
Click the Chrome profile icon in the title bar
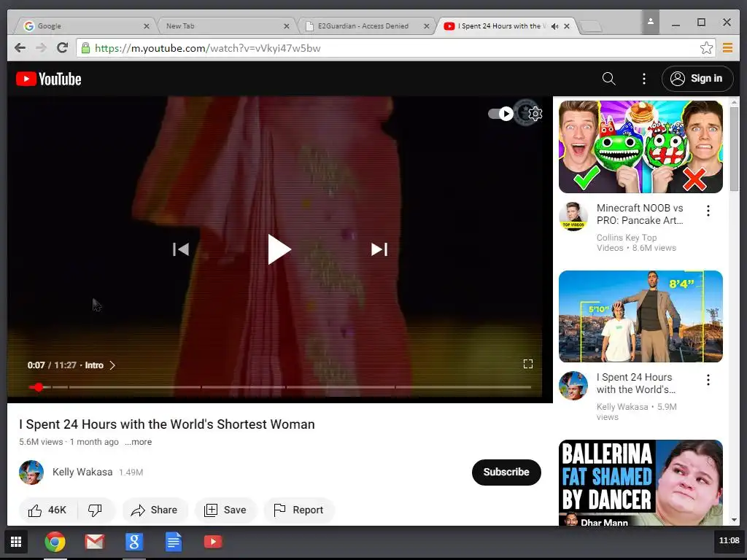point(650,22)
